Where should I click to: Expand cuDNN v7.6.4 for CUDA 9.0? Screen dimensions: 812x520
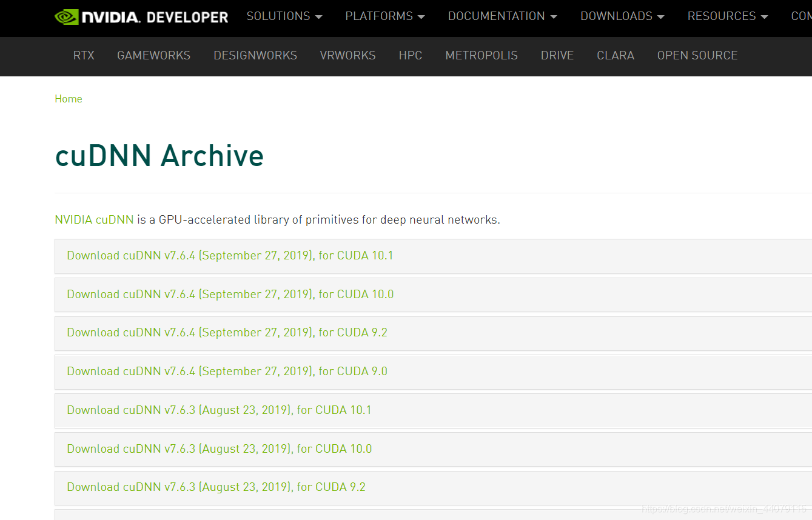[x=433, y=372]
